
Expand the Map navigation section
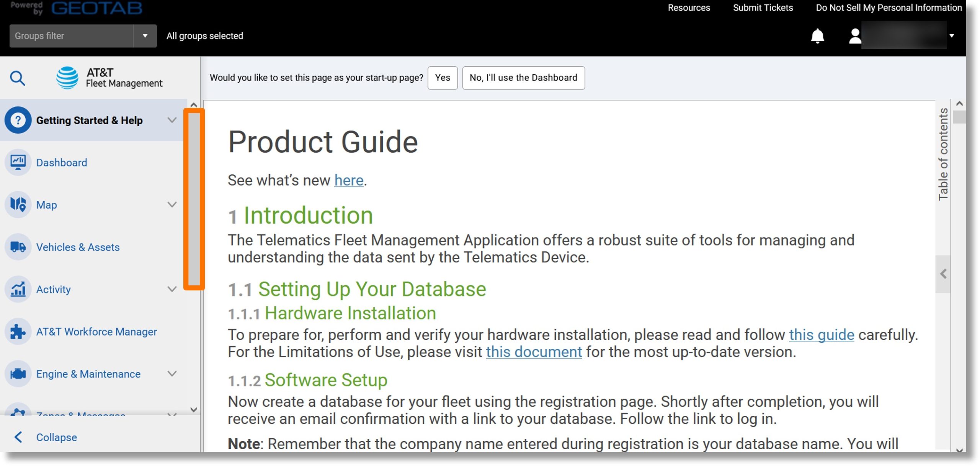coord(172,204)
